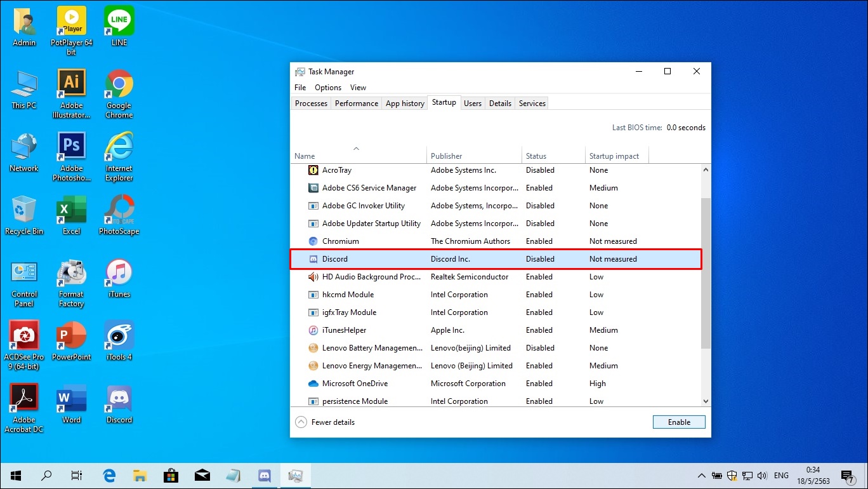Viewport: 868px width, 489px height.
Task: Open the Mail taskbar icon
Action: point(202,476)
